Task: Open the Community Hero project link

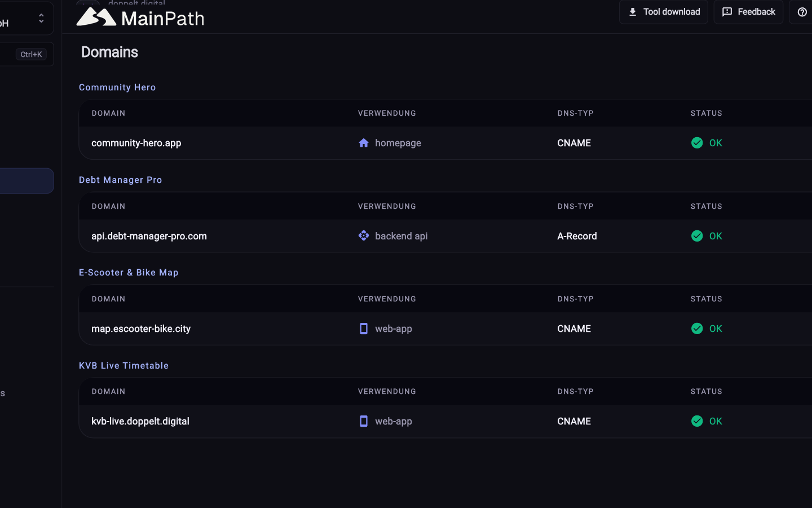Action: tap(117, 87)
